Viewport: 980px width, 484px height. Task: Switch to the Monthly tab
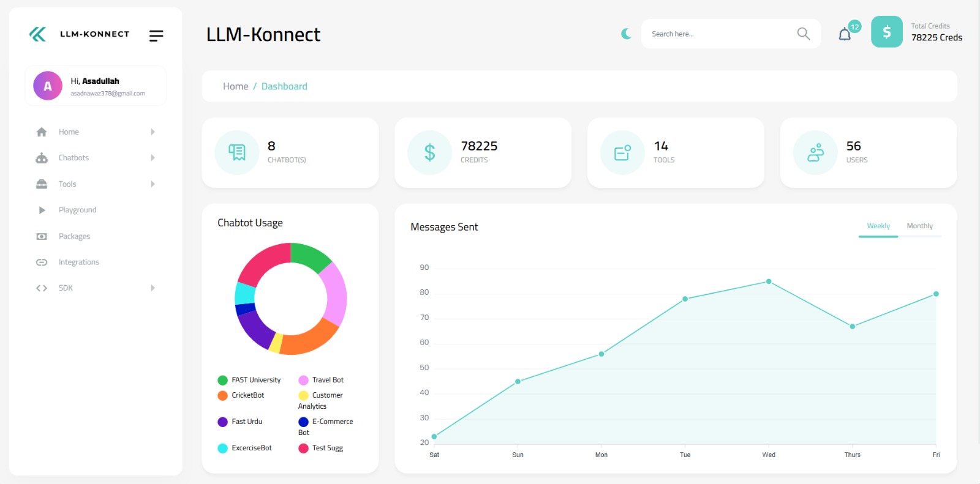click(919, 226)
